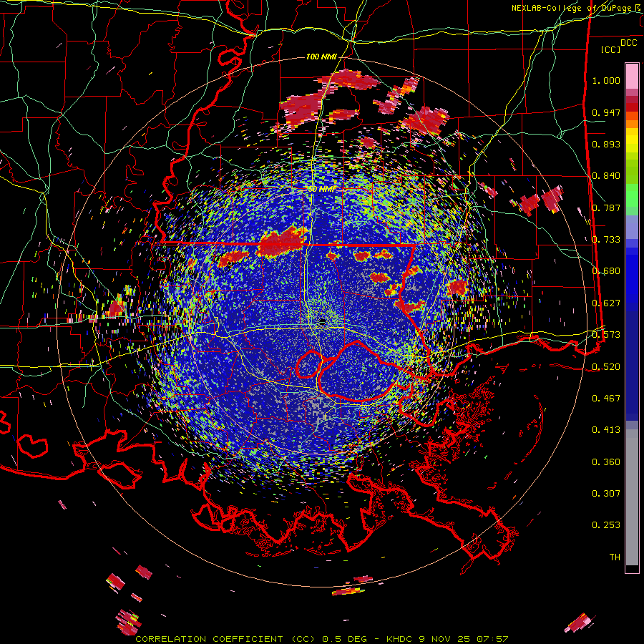Click the 0.893 scale value
Screen dimensions: 644x644
pyautogui.click(x=606, y=144)
